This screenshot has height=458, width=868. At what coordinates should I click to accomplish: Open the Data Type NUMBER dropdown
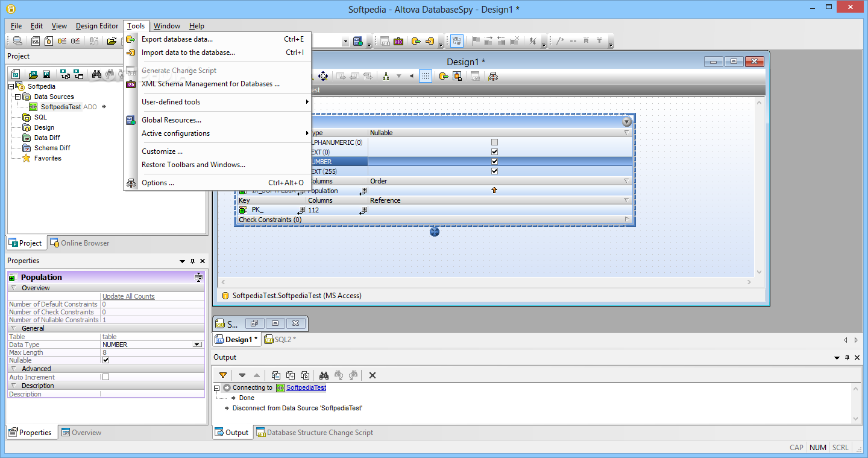pyautogui.click(x=197, y=345)
